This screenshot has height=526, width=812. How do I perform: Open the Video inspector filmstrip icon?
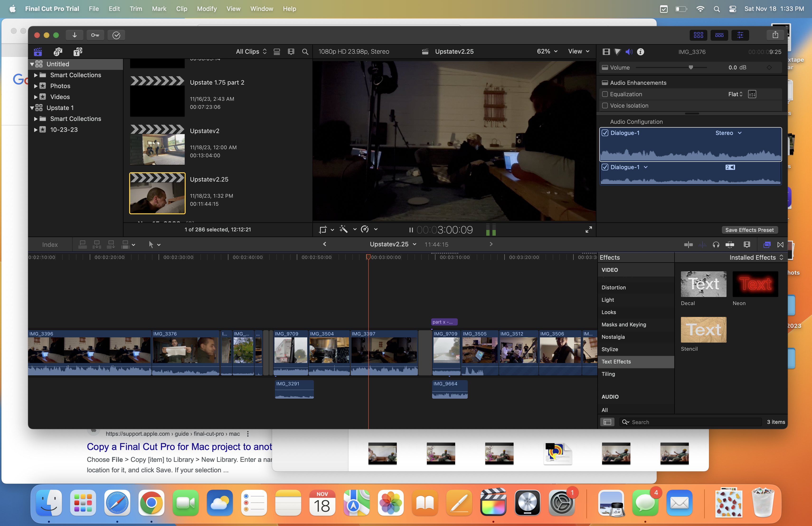pos(606,52)
